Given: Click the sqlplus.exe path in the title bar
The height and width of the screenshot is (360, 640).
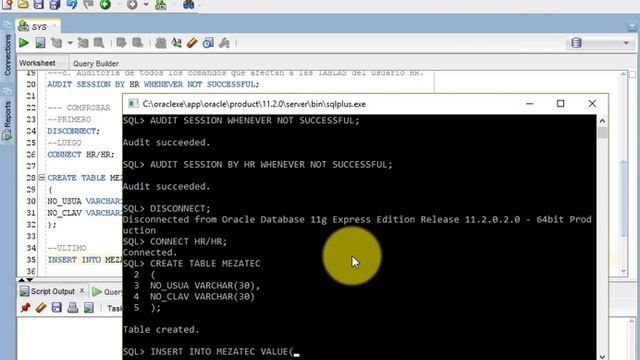Looking at the screenshot, I should (x=254, y=104).
